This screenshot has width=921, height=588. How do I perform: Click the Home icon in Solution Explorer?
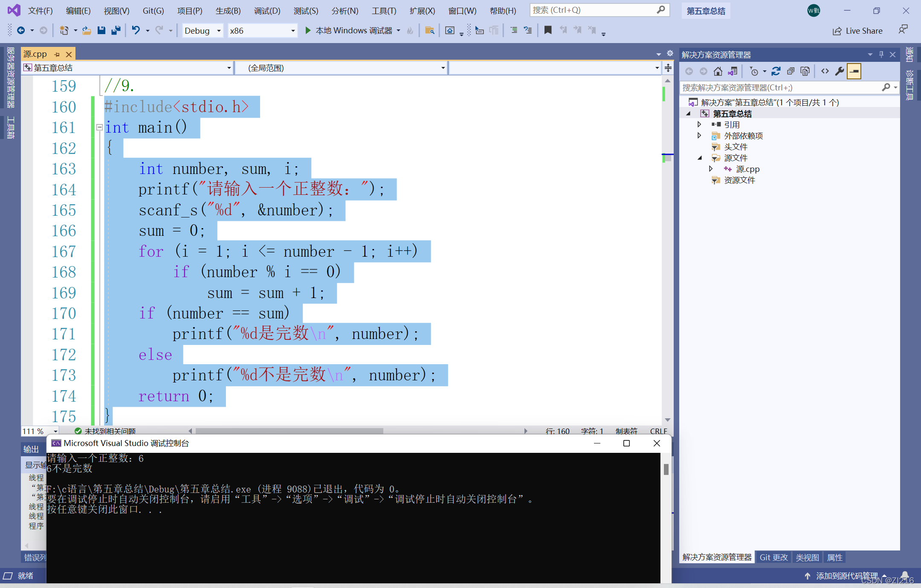point(718,71)
